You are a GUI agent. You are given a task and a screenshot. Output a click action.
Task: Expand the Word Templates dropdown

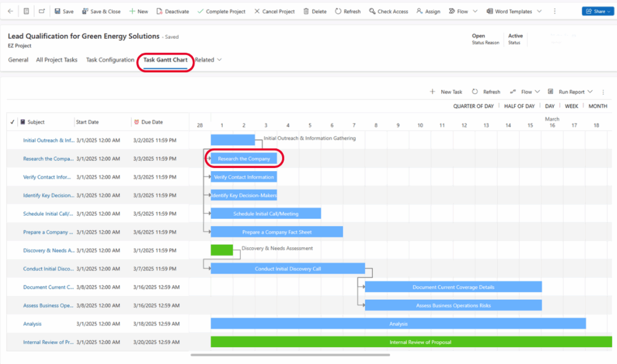pyautogui.click(x=539, y=11)
